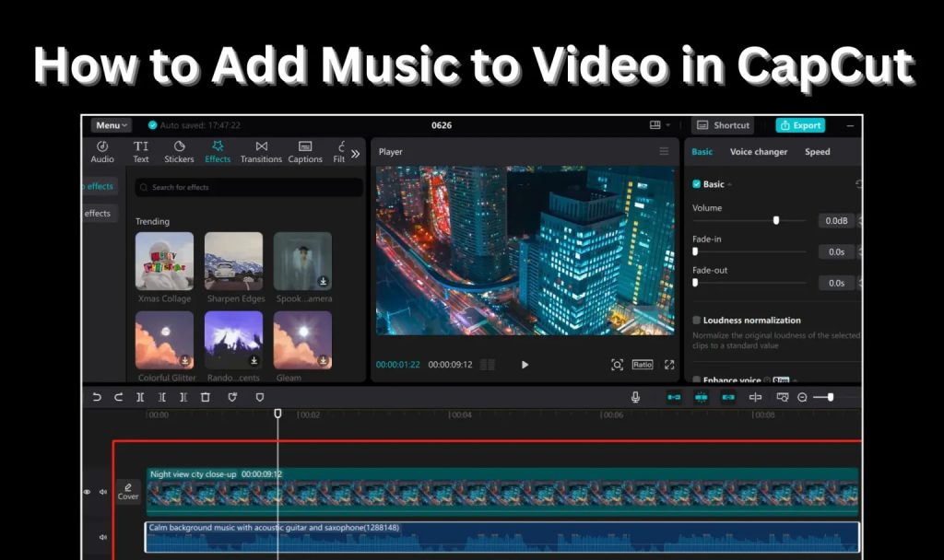
Task: Select the Stickers panel icon
Action: pos(178,152)
